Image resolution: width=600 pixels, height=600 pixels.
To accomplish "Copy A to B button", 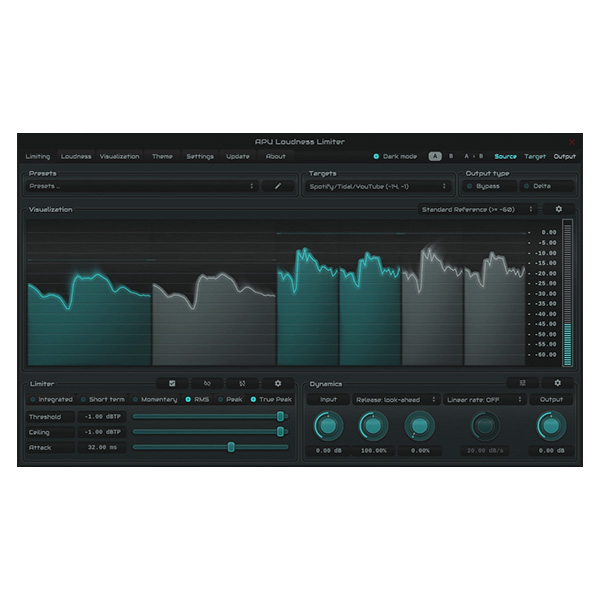I will (474, 157).
